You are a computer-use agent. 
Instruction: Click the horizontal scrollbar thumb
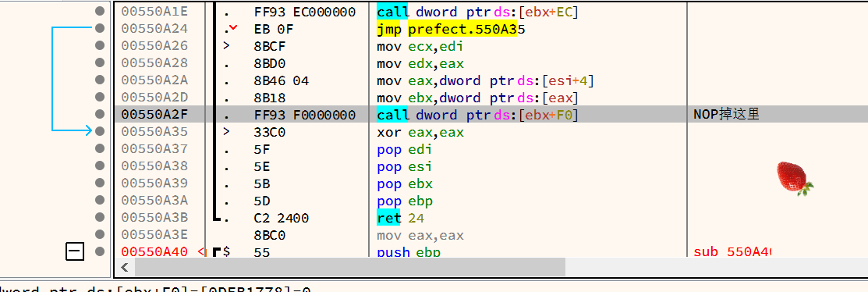[x=350, y=268]
